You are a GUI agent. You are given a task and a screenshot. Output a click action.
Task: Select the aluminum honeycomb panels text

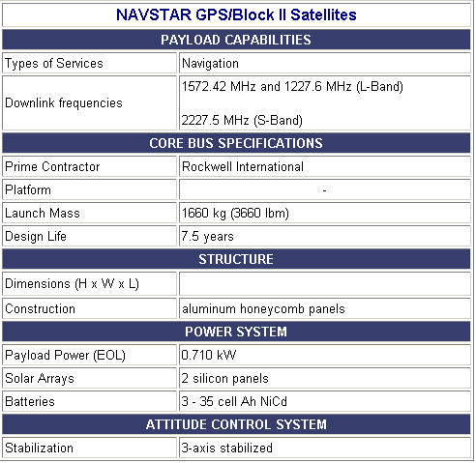click(x=263, y=308)
